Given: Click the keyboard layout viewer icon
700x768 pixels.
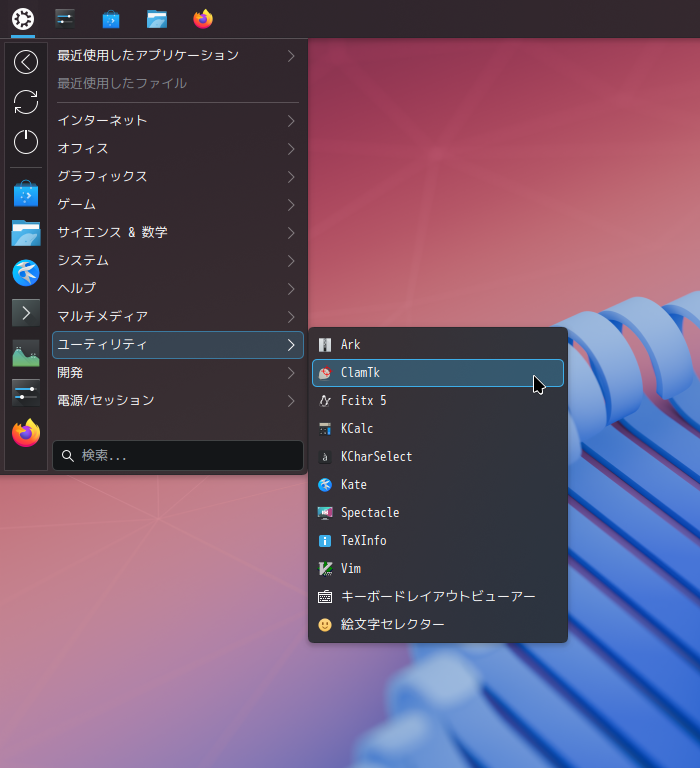Looking at the screenshot, I should click(x=325, y=597).
